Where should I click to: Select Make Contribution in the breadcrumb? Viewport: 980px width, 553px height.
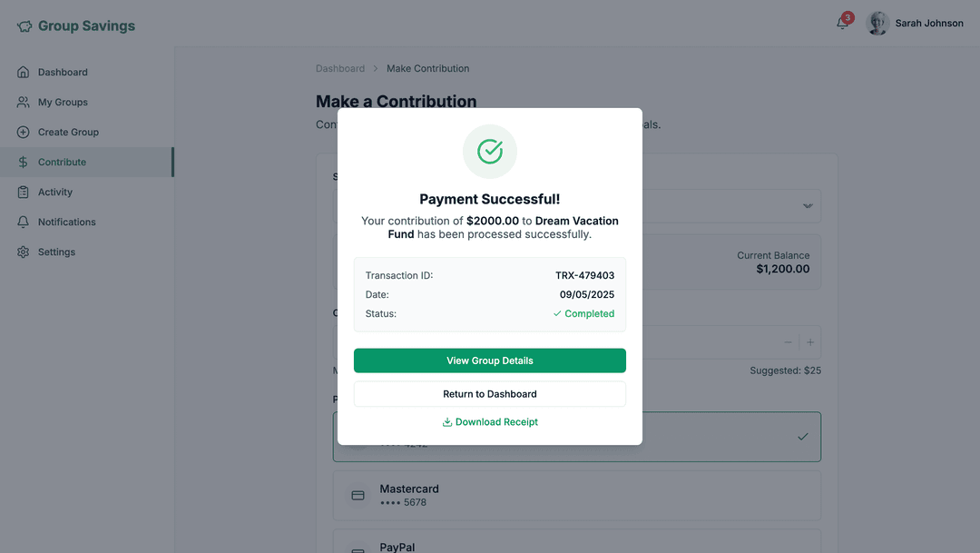(x=427, y=68)
